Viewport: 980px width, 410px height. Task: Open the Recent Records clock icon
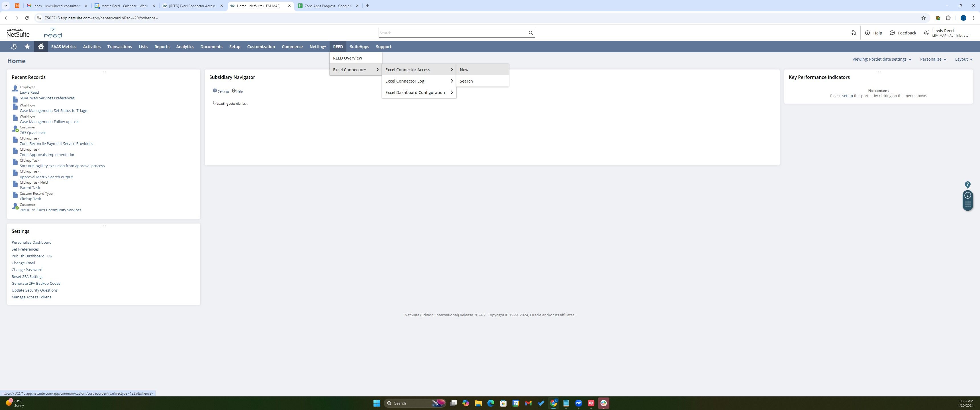pos(14,46)
